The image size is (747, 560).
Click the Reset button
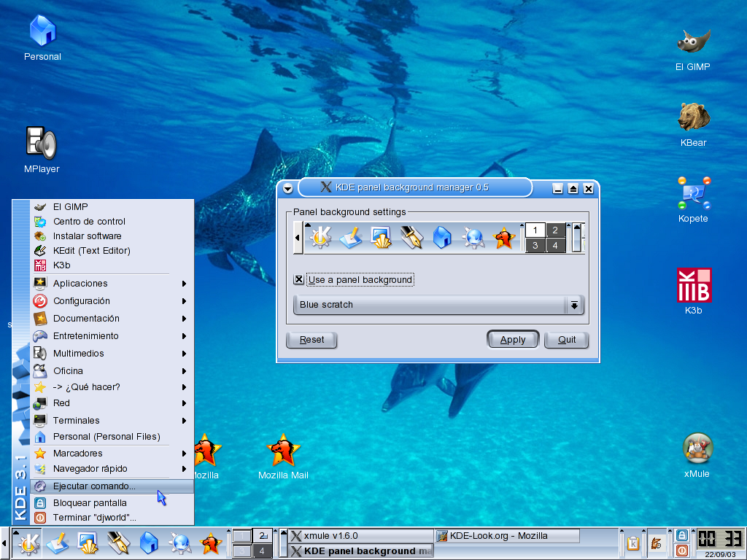pyautogui.click(x=311, y=340)
